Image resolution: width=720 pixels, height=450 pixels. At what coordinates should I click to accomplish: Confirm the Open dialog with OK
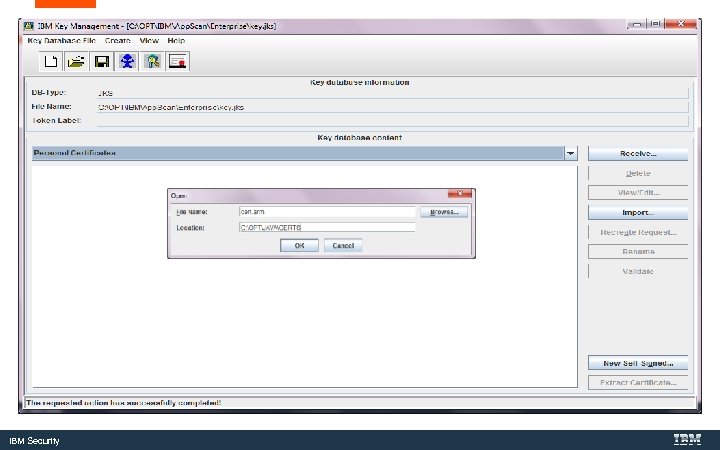click(x=299, y=245)
